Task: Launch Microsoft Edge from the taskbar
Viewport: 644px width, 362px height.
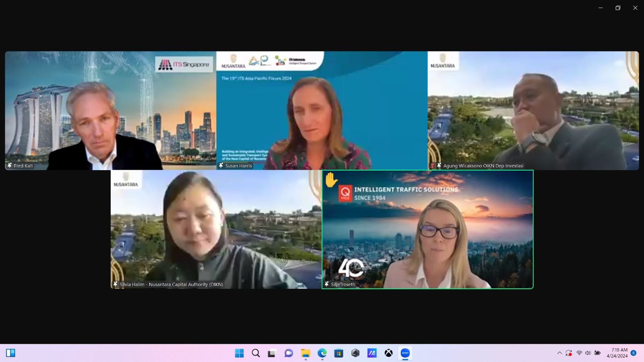Action: [322, 353]
